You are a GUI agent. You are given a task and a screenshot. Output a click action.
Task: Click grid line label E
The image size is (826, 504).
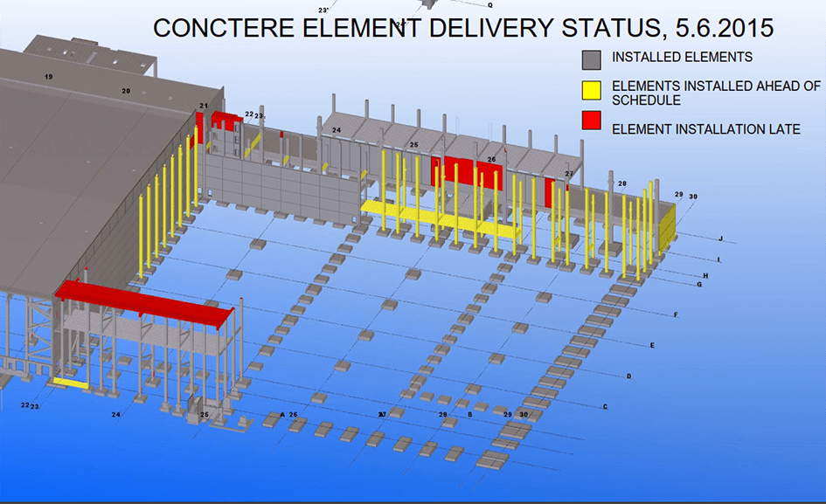(x=652, y=346)
